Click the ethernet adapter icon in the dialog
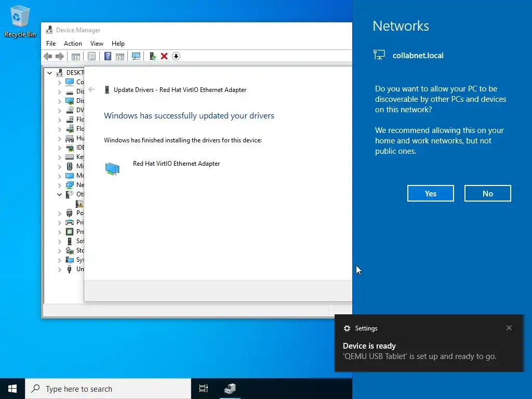 click(x=112, y=169)
